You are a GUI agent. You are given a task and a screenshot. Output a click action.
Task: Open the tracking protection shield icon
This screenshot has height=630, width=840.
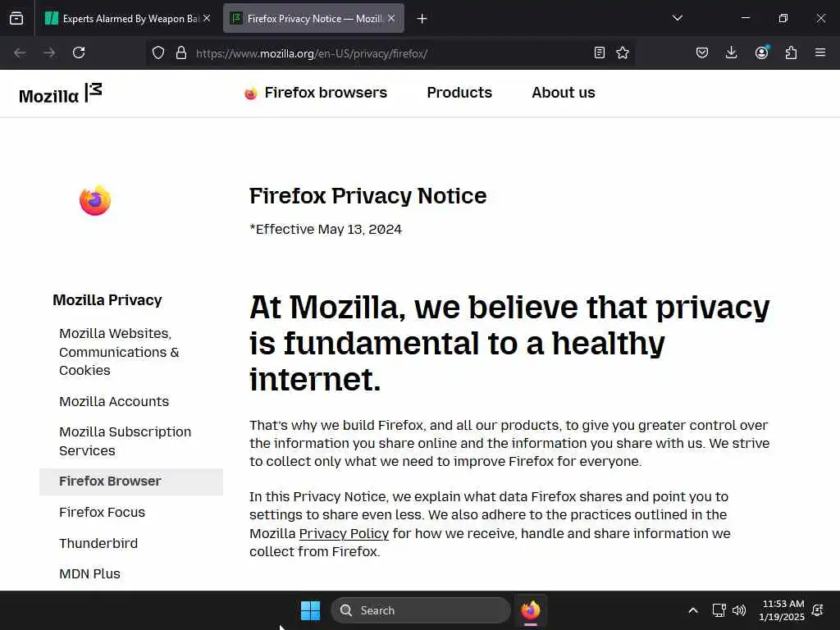click(158, 52)
